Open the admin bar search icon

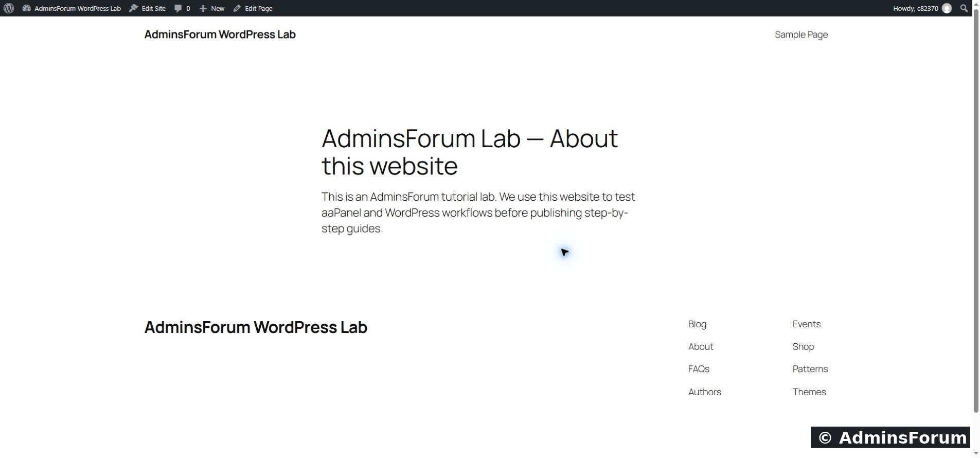(x=964, y=8)
